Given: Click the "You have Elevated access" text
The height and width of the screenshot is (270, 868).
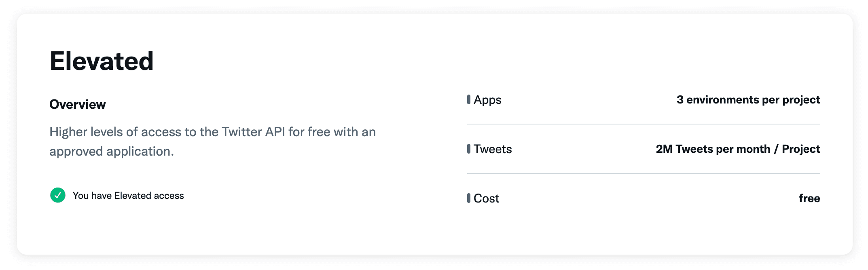Looking at the screenshot, I should click(128, 196).
